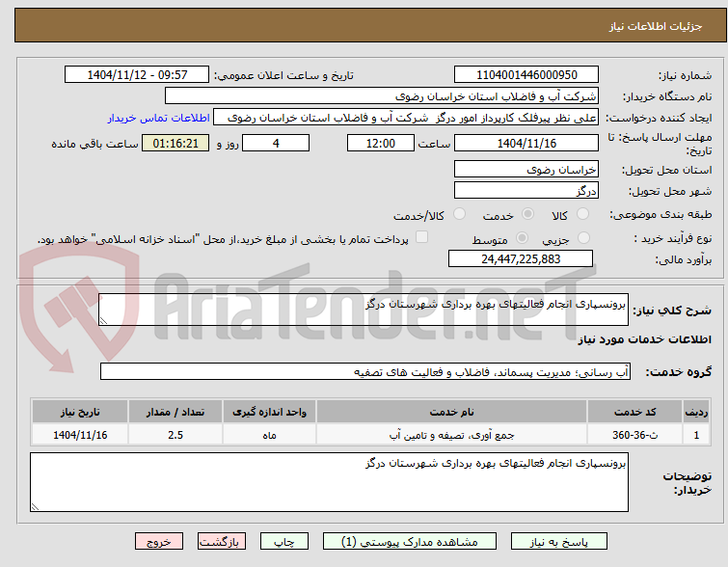Click the resize grip of توضیحات خریدار box

coord(35,507)
